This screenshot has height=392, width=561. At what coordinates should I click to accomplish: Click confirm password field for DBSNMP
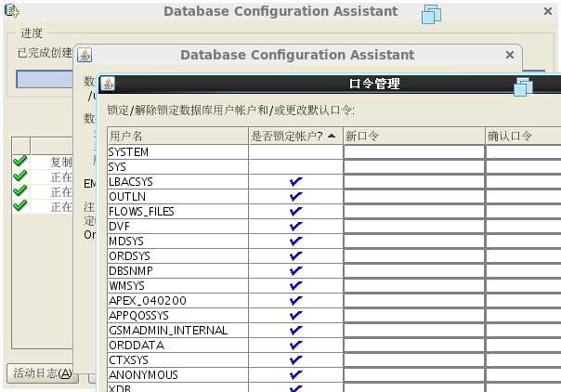(524, 270)
